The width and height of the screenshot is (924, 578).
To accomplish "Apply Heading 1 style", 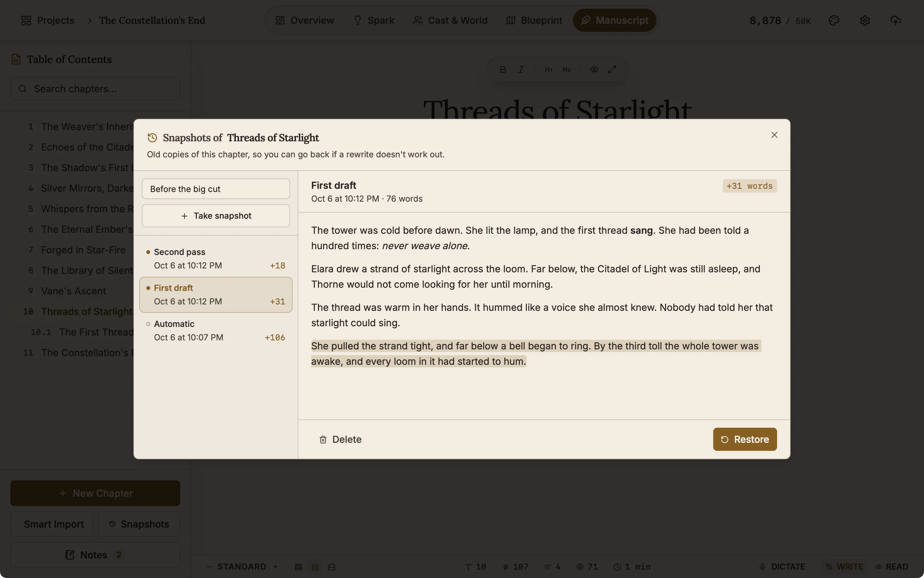I will [548, 69].
